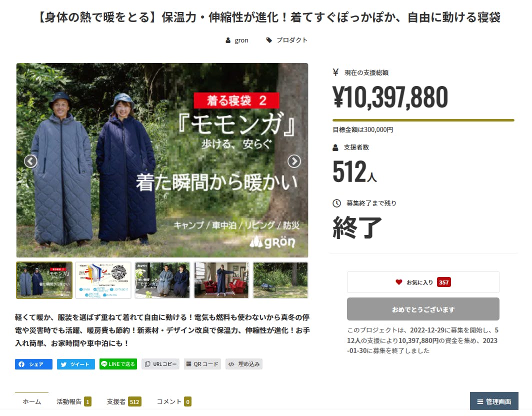532x416 pixels.
Task: Toggle お気に入り favorite heart button
Action: coord(423,282)
